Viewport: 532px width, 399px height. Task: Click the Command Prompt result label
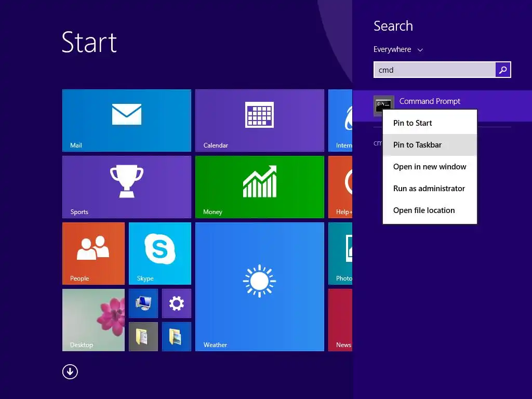(x=430, y=101)
